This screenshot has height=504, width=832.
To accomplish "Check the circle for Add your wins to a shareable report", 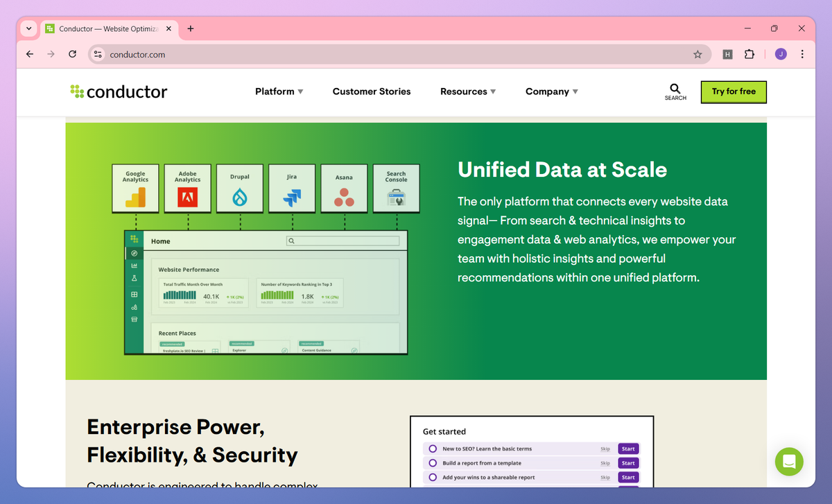I will pos(433,477).
